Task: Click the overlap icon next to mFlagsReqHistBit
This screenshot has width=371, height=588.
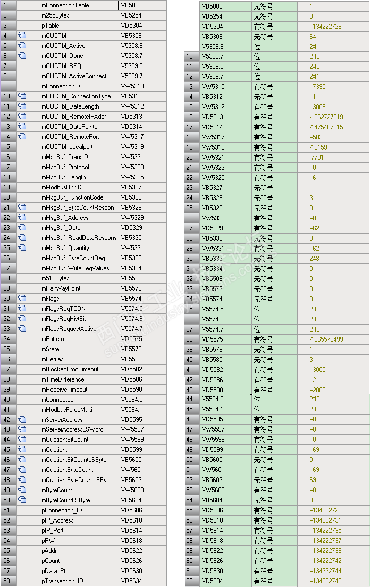Action: [x=22, y=319]
